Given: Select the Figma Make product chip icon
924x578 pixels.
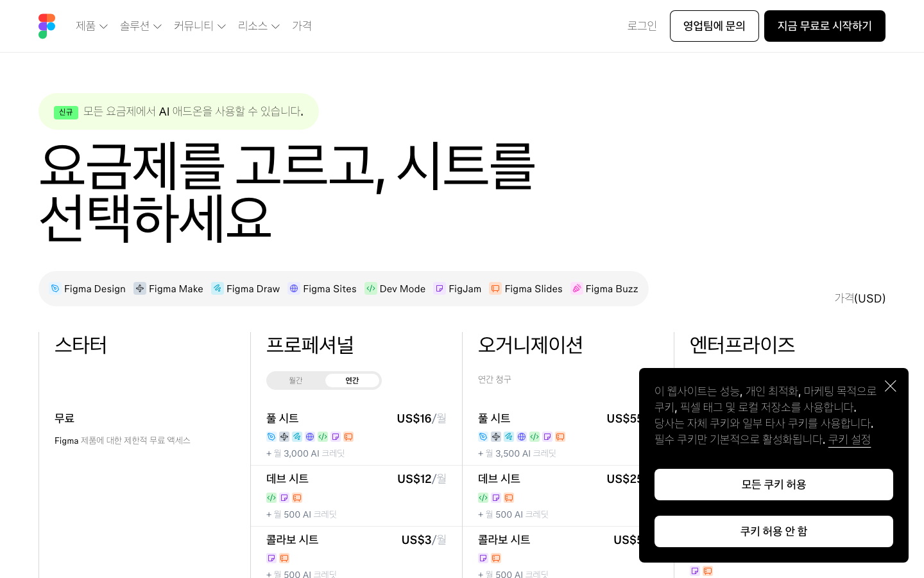Looking at the screenshot, I should (x=140, y=289).
